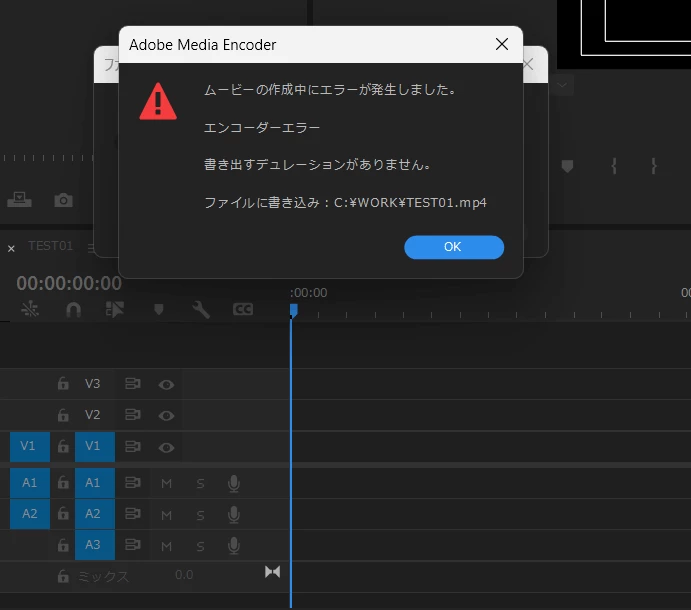691x610 pixels.
Task: Toggle sync lock on track V1
Action: pyautogui.click(x=133, y=446)
